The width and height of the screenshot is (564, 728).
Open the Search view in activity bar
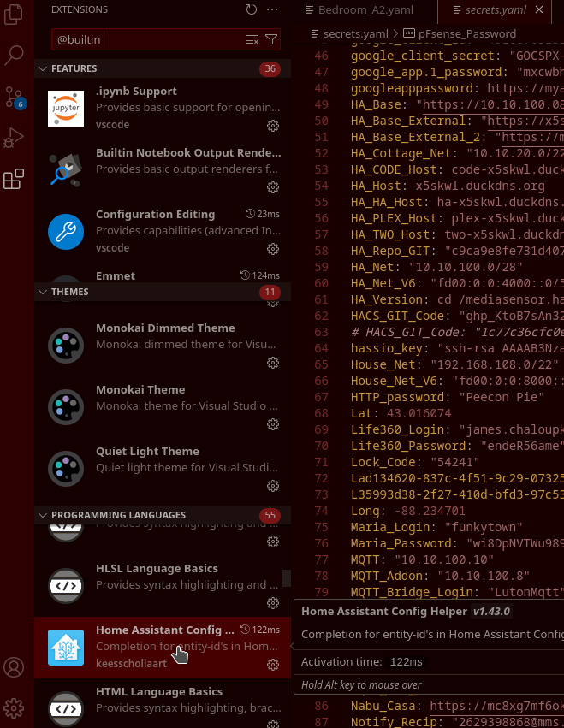(14, 55)
